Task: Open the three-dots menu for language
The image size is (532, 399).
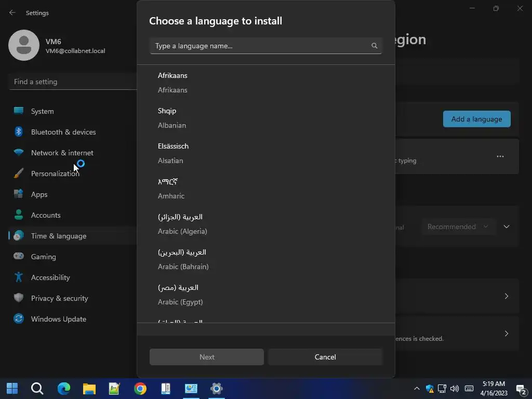Action: pos(500,156)
